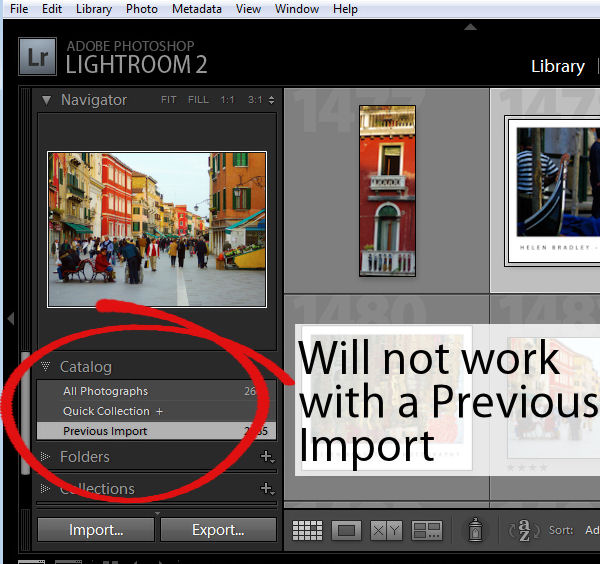
Task: Hide the left panel using the side arrow
Action: (11, 318)
